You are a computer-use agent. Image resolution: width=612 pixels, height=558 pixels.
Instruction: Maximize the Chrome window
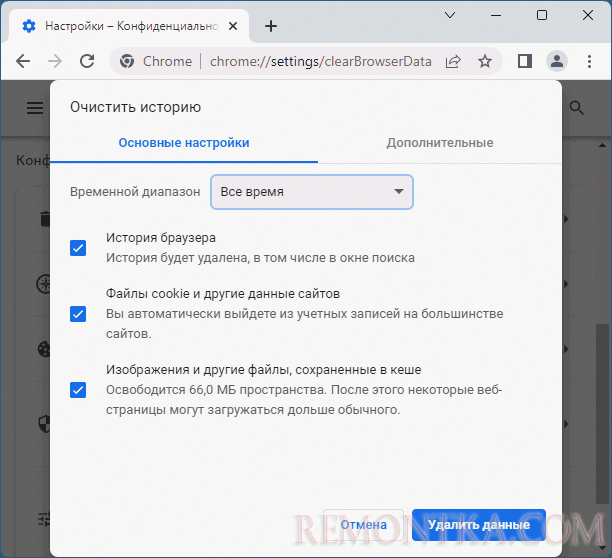pyautogui.click(x=542, y=15)
